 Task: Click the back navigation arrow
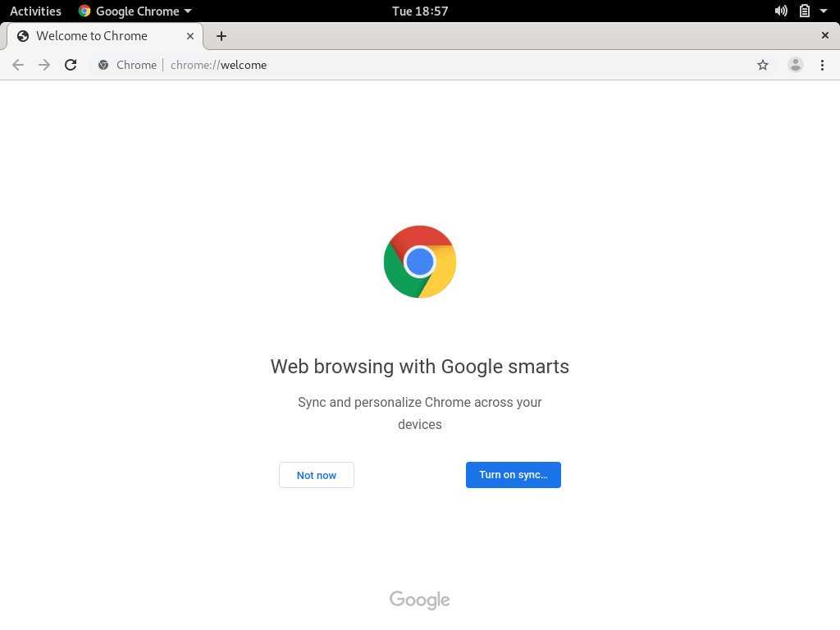pos(18,65)
